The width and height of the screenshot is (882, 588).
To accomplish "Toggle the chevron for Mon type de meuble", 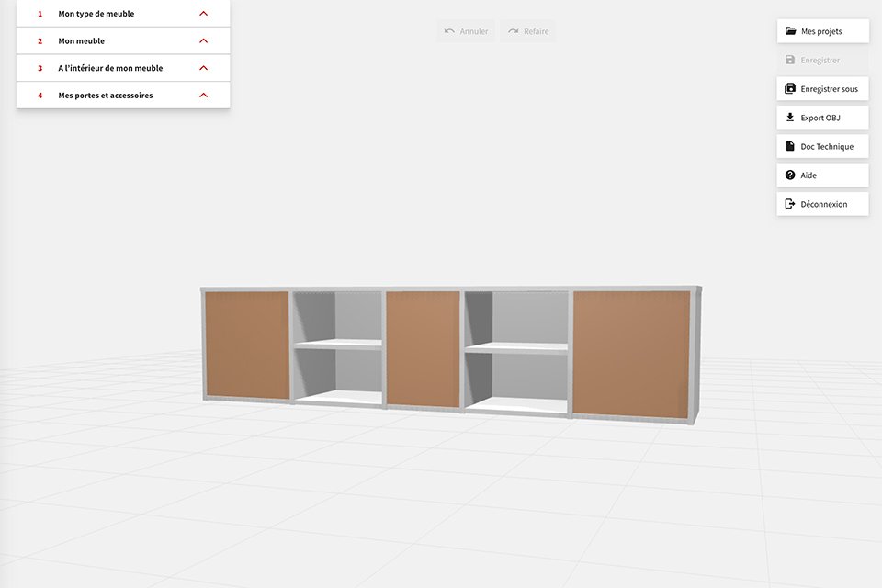I will tap(204, 14).
